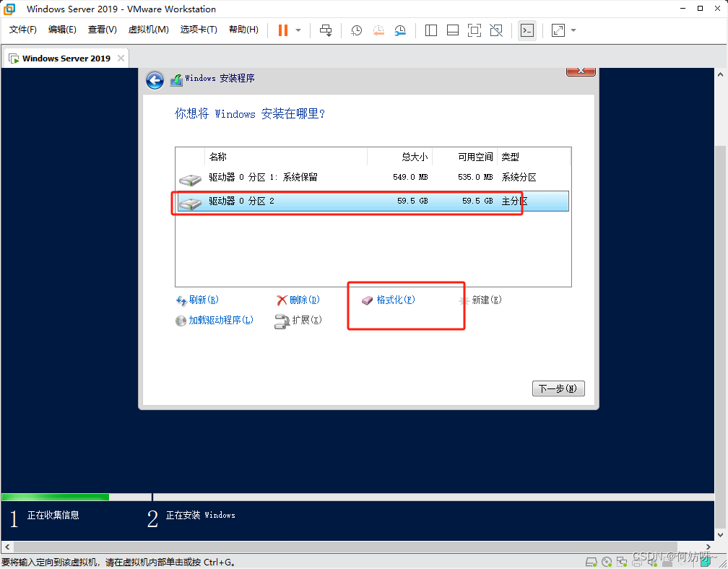Click the blue back arrow in setup
Viewport: 728px width, 569px height.
(155, 80)
